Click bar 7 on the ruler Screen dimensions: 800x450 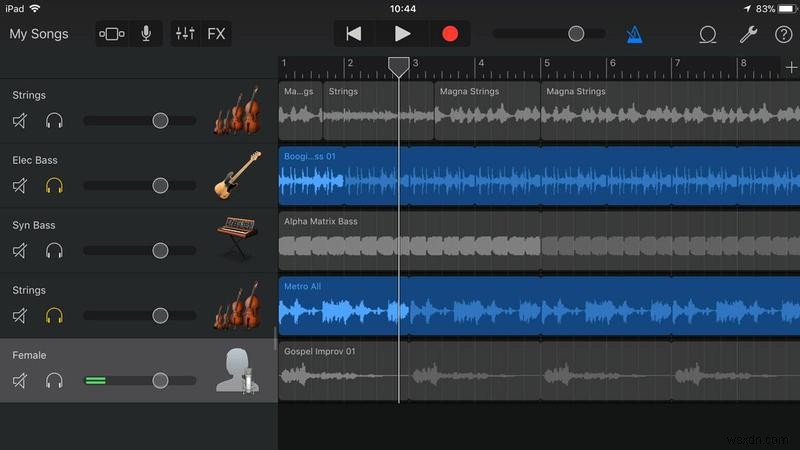[x=677, y=63]
